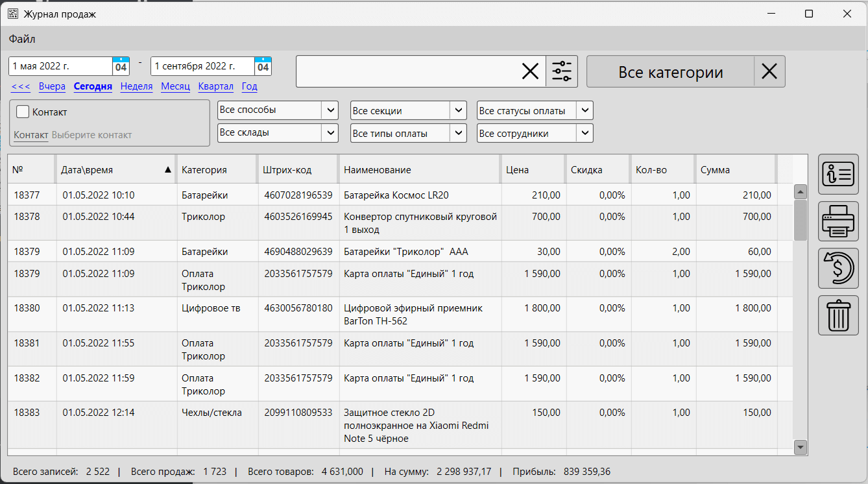Select the Неделя period link
Viewport: 868px width, 484px height.
point(136,86)
